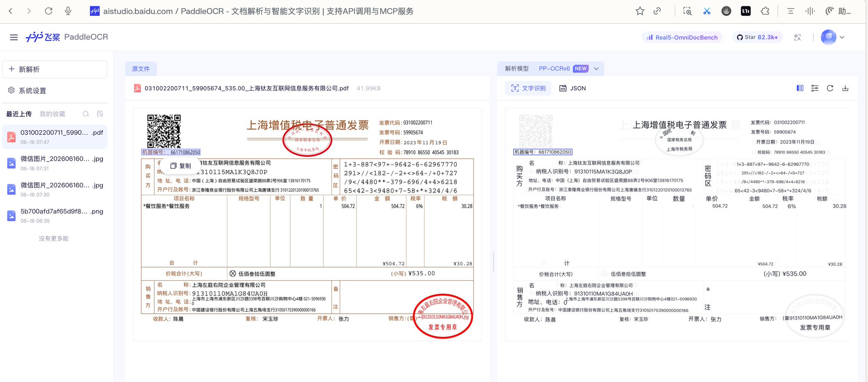Click the 复制 copy popup button
868x382 pixels.
(181, 166)
